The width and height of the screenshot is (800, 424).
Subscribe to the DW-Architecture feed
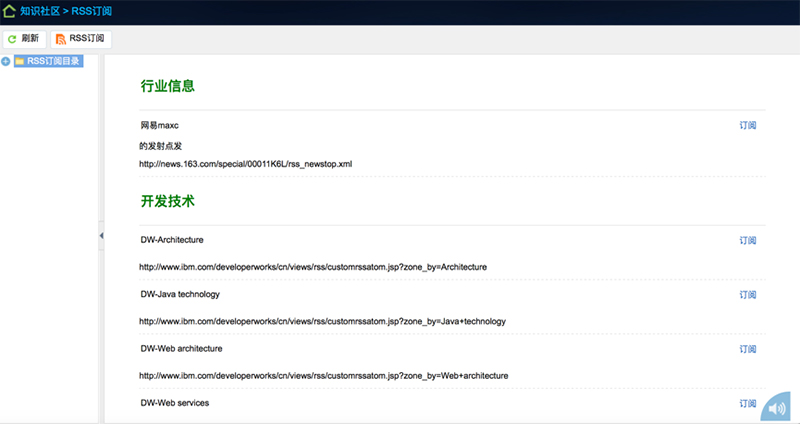click(x=747, y=240)
